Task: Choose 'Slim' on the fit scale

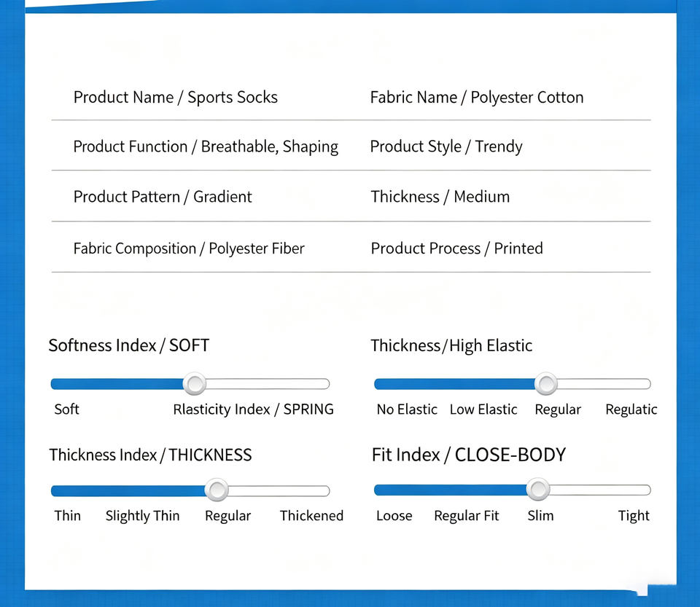Action: coord(540,516)
